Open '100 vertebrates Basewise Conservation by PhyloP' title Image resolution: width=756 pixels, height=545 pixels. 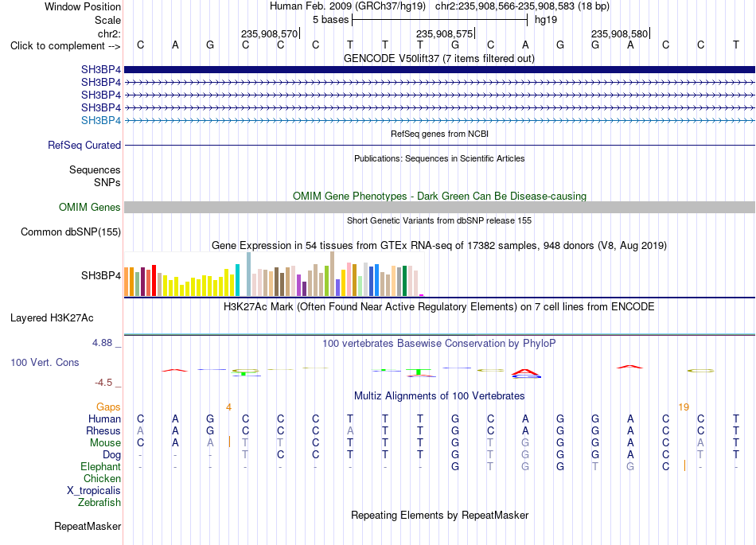coord(438,344)
